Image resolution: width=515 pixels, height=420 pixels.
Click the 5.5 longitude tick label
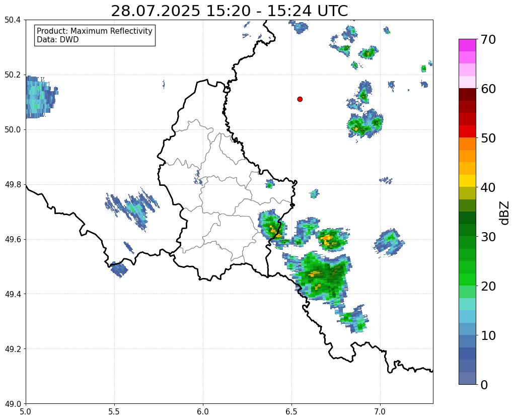pos(114,412)
